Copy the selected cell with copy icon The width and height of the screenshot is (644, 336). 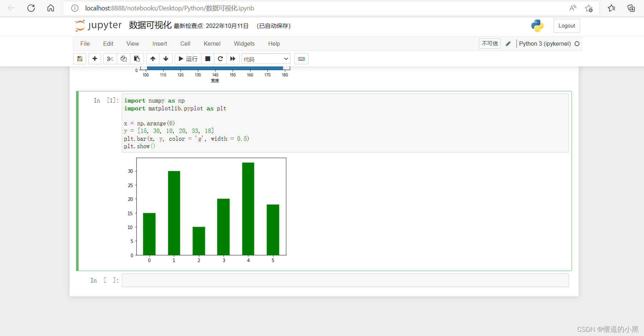(123, 59)
